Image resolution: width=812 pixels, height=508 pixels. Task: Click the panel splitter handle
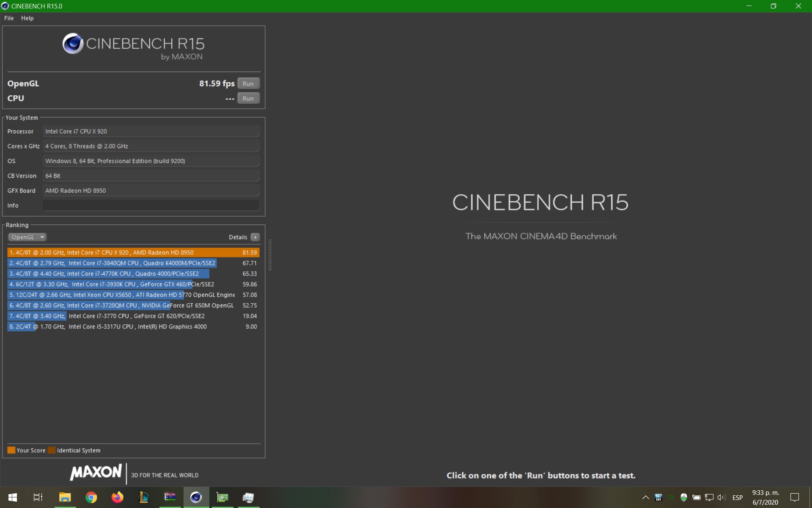[270, 255]
